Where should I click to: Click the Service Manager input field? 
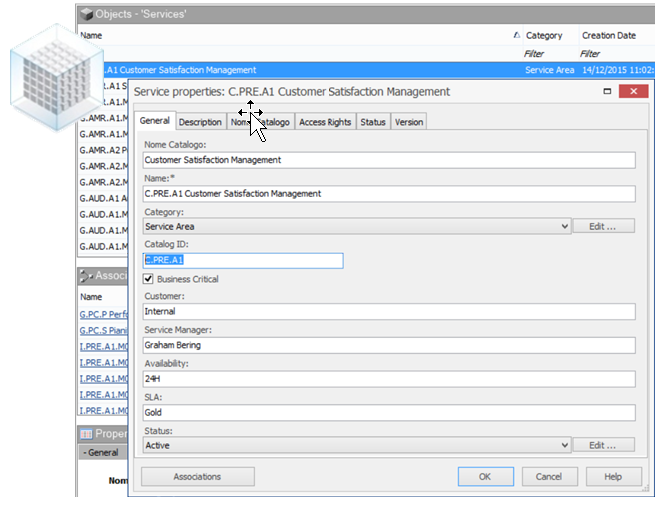[x=389, y=346]
